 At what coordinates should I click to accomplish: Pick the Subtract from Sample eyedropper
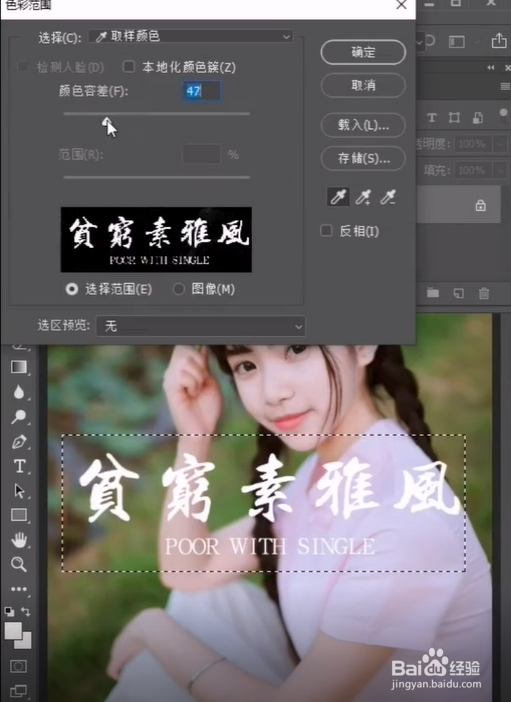(x=388, y=197)
